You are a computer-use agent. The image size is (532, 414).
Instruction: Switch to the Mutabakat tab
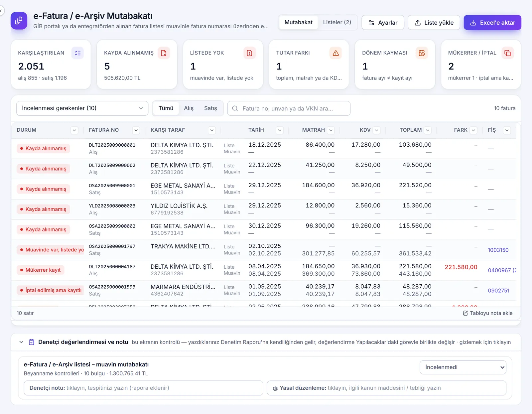pos(298,22)
